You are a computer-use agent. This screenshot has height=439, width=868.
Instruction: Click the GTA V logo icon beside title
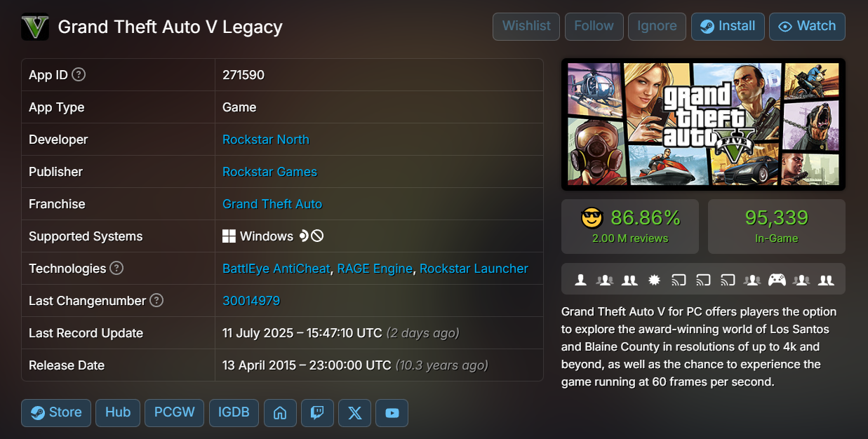[35, 27]
